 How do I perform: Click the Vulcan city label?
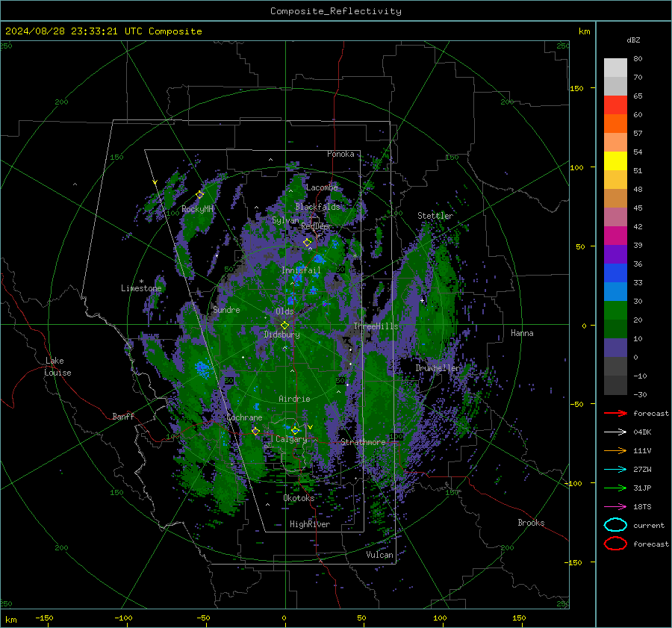point(380,555)
